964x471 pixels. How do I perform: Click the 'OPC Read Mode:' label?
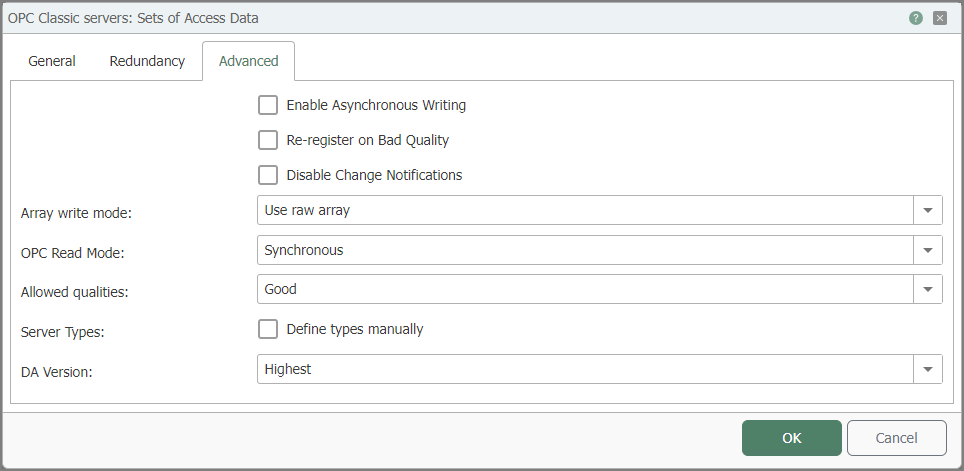click(x=73, y=253)
